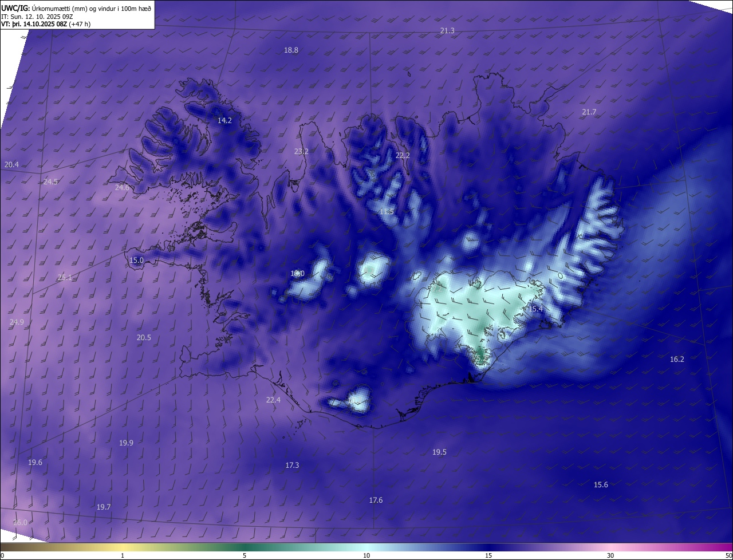Click the colorbar tick label 30

(610, 555)
